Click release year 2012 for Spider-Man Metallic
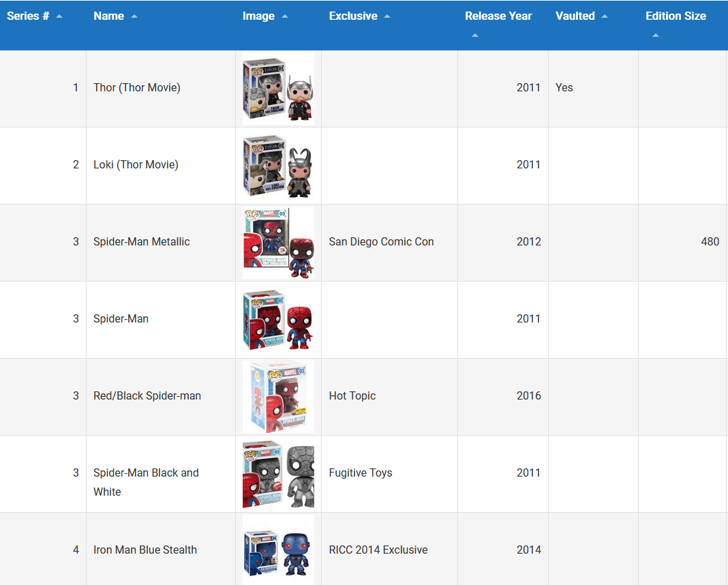Image resolution: width=728 pixels, height=585 pixels. pyautogui.click(x=529, y=242)
